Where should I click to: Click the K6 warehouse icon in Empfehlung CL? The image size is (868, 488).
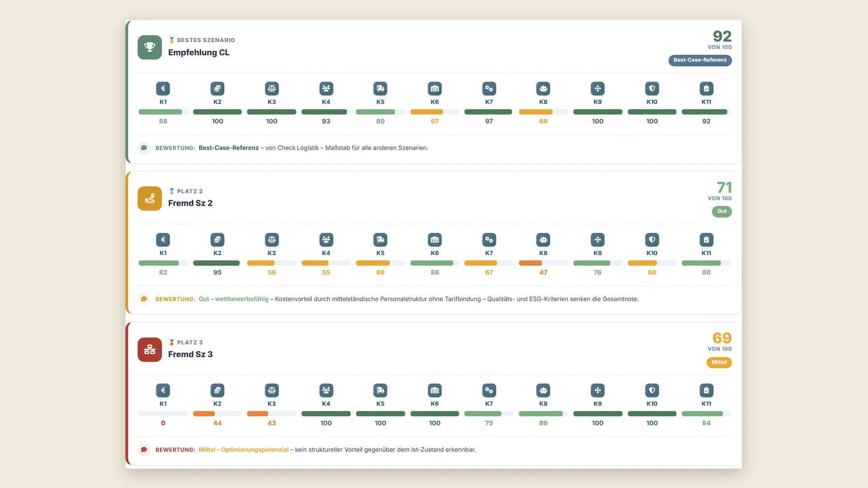pyautogui.click(x=435, y=89)
